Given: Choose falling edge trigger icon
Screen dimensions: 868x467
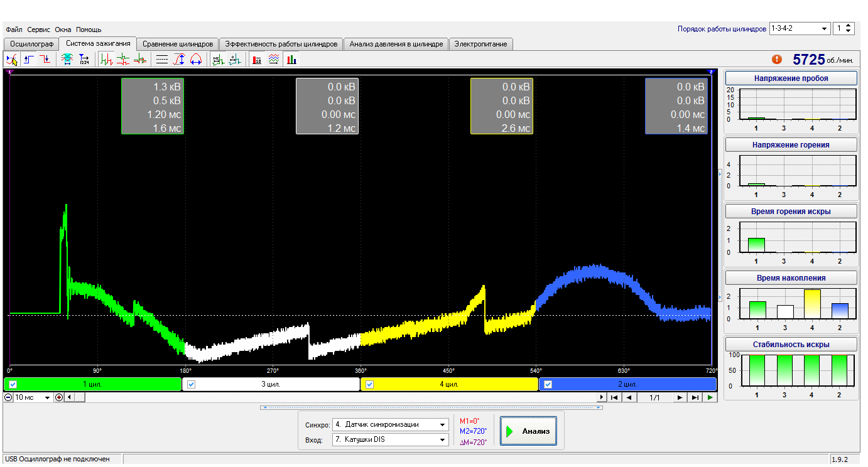Looking at the screenshot, I should click(45, 60).
